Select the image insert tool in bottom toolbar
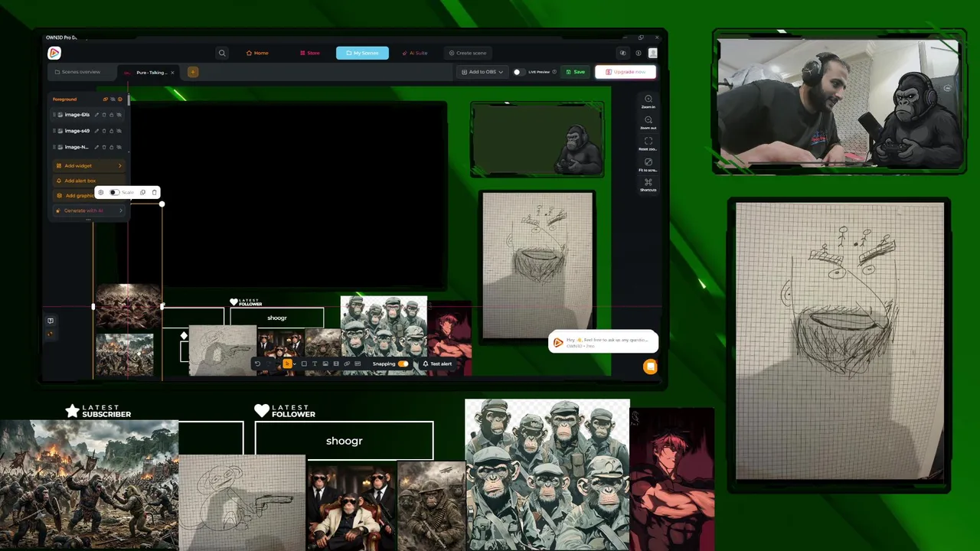 click(325, 364)
